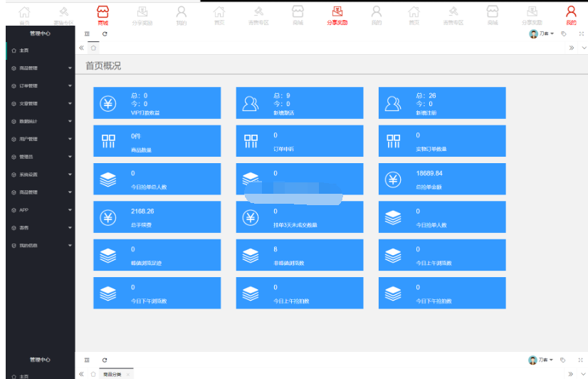Viewport: 588px width, 379px height.
Task: Expand the 订单管理 sidebar menu
Action: coord(39,86)
